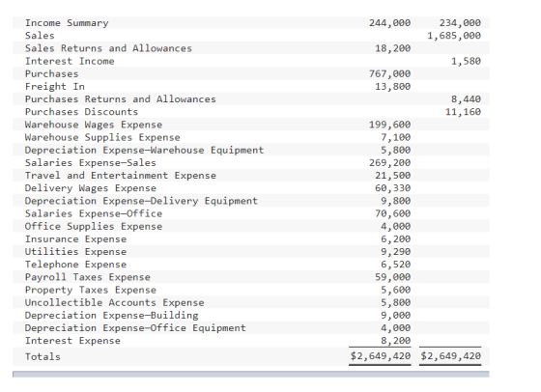Click the 'Utilities Expense' label
Viewport: 541px width, 392px height.
tap(75, 252)
